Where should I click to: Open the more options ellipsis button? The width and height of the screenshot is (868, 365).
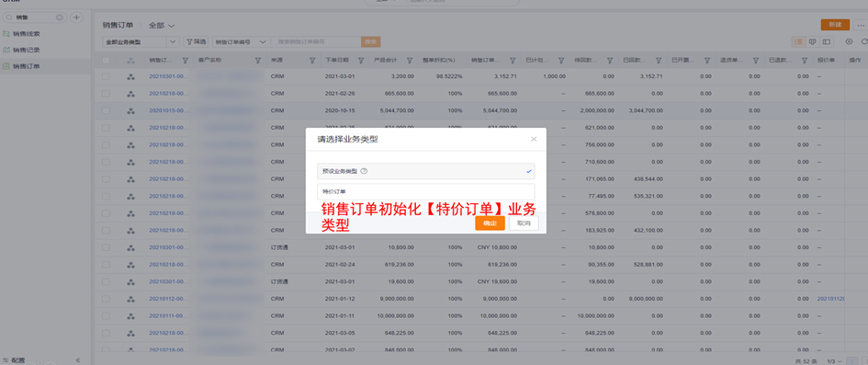pos(861,25)
